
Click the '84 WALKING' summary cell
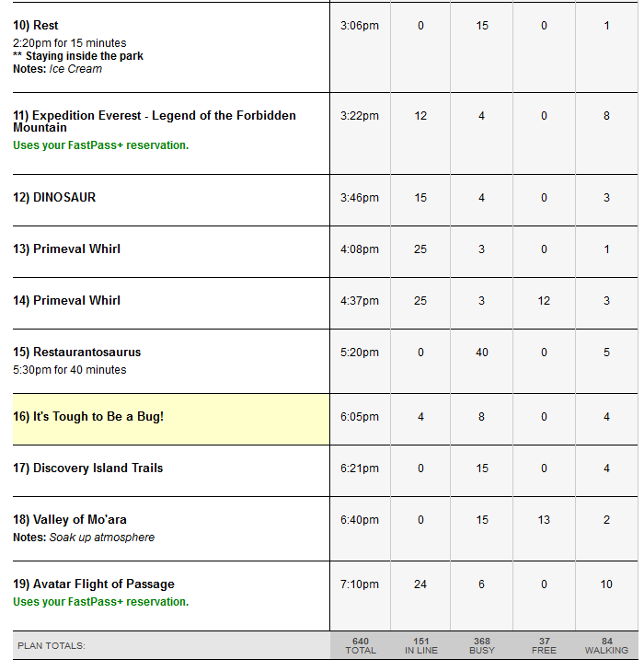point(606,646)
